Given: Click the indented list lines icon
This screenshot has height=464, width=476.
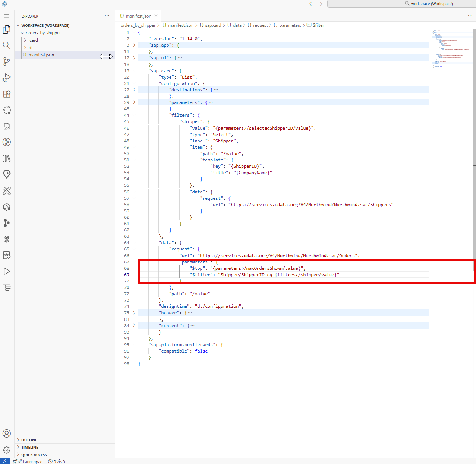Looking at the screenshot, I should (x=6, y=287).
